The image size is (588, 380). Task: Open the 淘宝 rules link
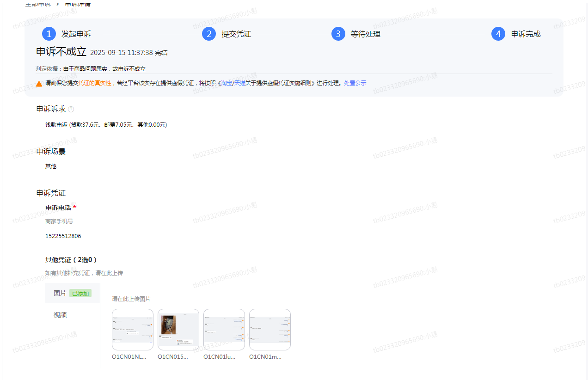(x=226, y=83)
